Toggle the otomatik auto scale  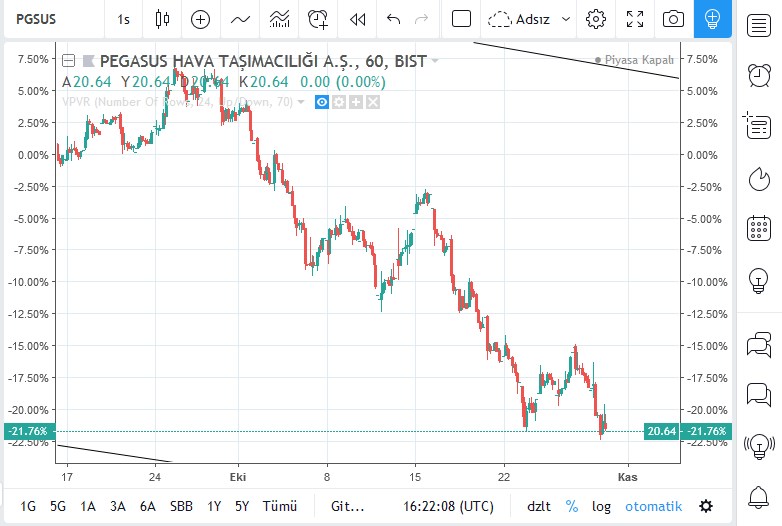(653, 507)
